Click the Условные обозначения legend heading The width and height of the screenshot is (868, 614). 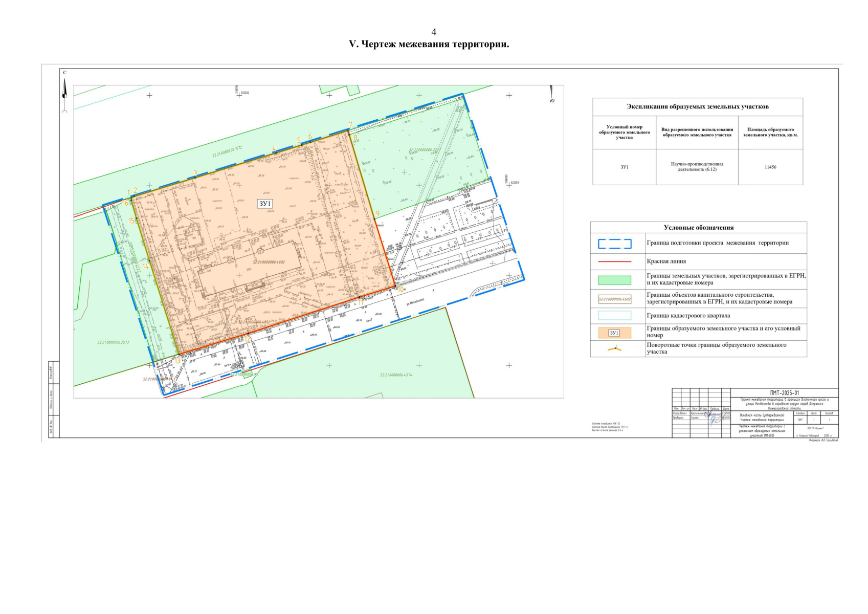pos(698,228)
